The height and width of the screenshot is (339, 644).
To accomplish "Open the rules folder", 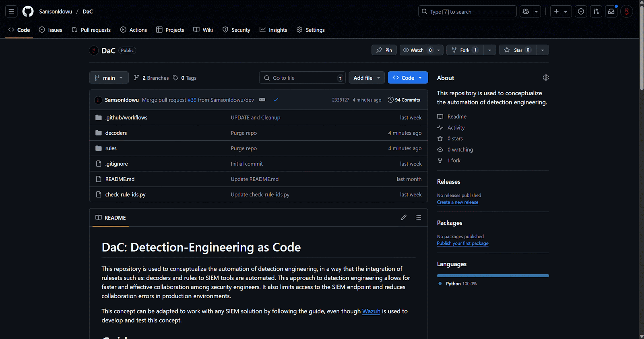I will tap(111, 148).
